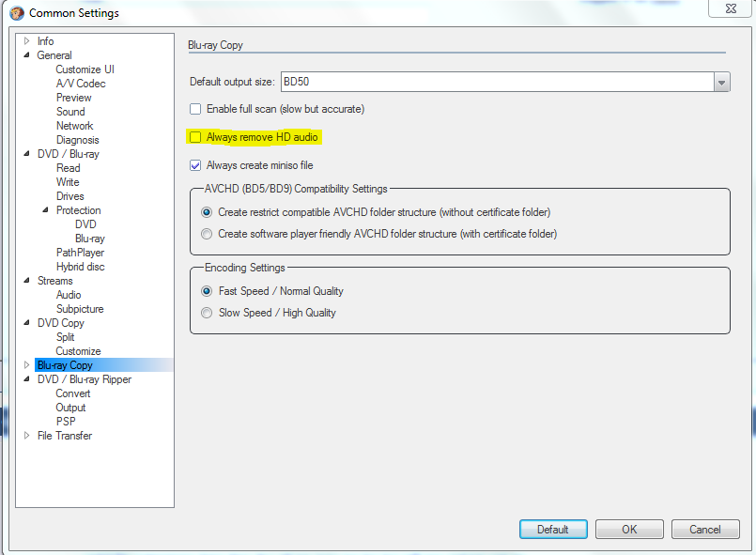
Task: Expand the Blu-ray Copy tree node
Action: click(26, 365)
